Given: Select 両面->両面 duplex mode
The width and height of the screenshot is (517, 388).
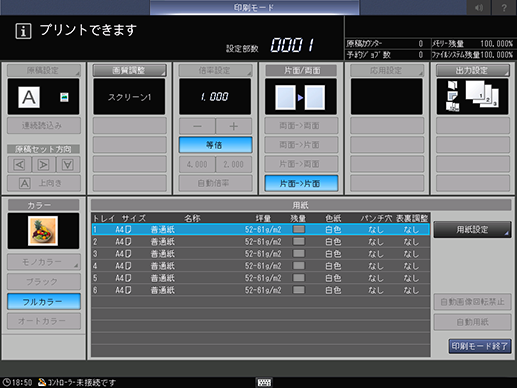Looking at the screenshot, I should (x=301, y=126).
